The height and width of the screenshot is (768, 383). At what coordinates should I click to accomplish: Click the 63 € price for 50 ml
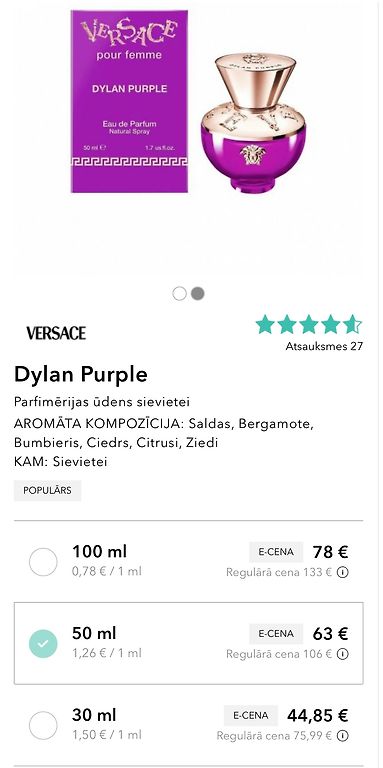point(331,634)
